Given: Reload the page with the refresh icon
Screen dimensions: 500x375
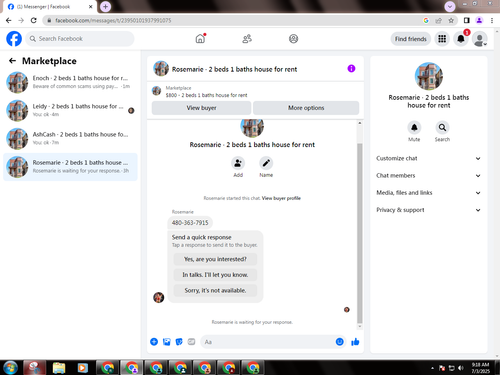Looking at the screenshot, I should click(x=34, y=20).
